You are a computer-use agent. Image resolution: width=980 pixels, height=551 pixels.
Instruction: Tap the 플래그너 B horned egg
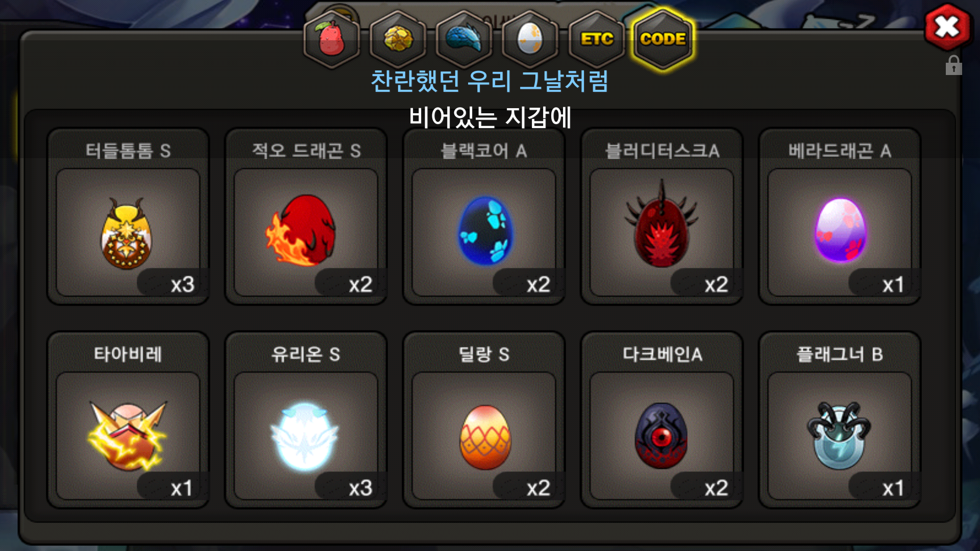840,436
